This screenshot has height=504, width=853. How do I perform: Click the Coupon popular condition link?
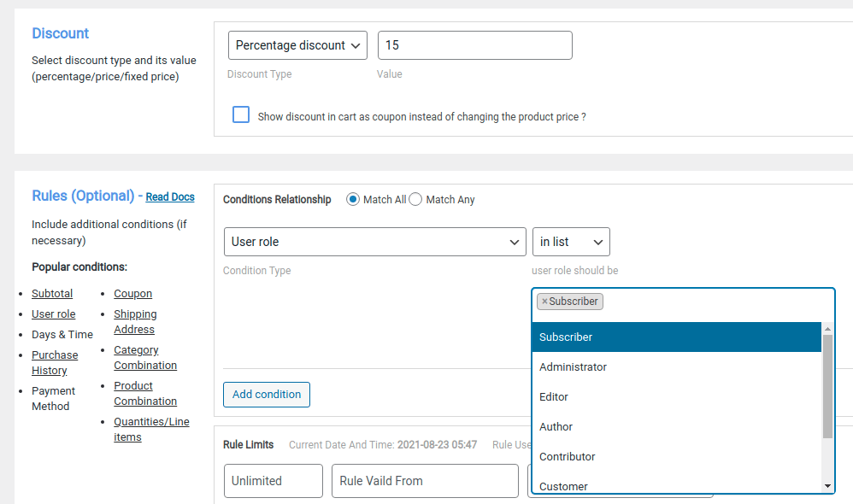(x=132, y=294)
